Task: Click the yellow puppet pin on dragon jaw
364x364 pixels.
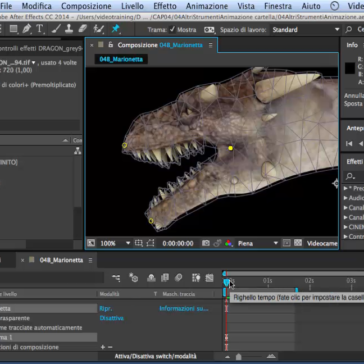Action: (230, 148)
